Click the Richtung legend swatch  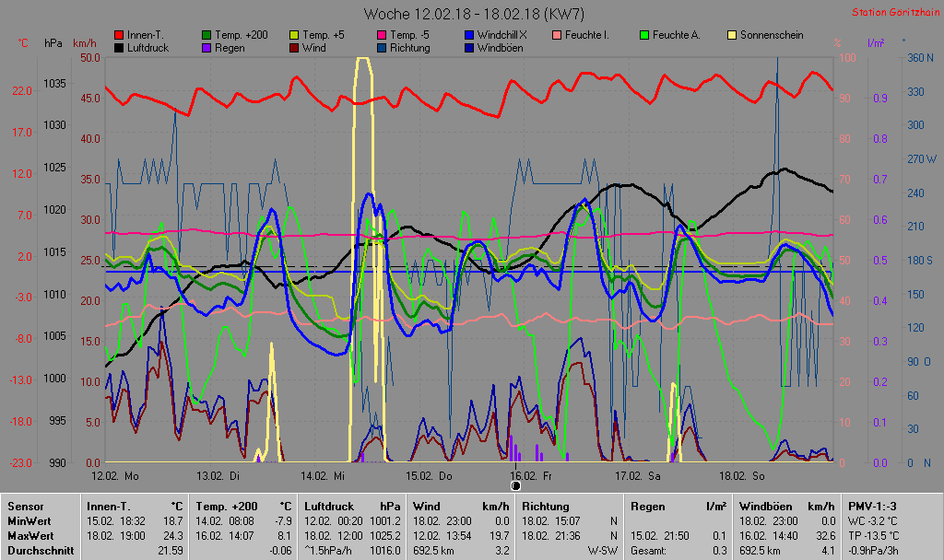pos(382,48)
